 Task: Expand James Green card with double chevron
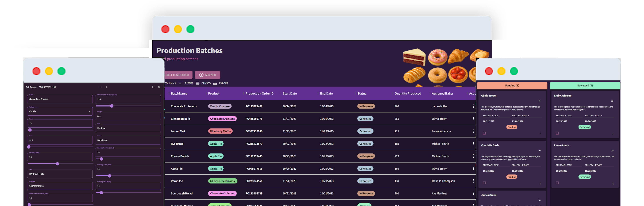(540, 201)
